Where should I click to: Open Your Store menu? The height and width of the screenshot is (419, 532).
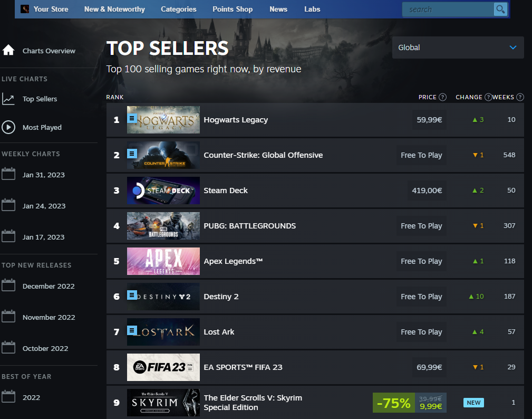coord(51,9)
